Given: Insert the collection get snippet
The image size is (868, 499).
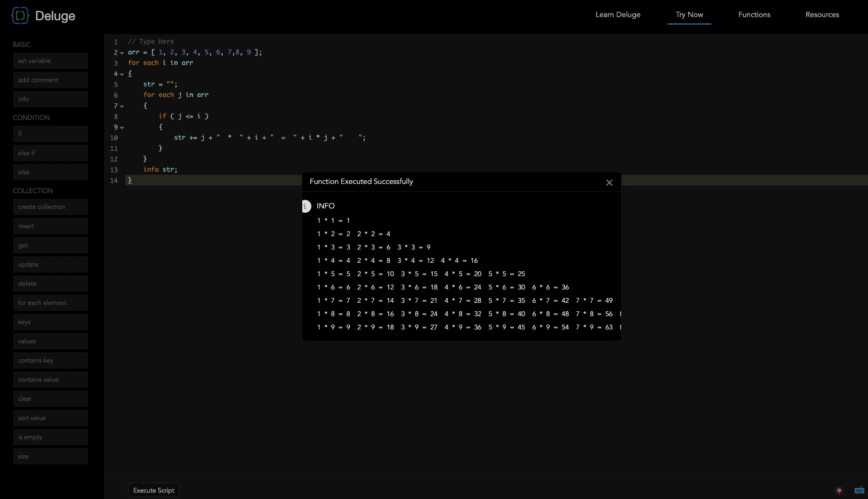Looking at the screenshot, I should point(51,245).
